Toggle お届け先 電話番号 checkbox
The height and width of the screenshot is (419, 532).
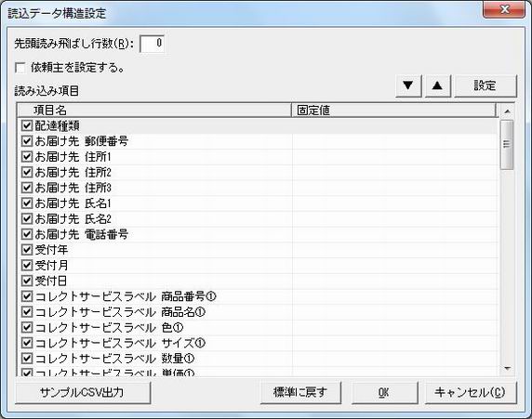click(26, 234)
